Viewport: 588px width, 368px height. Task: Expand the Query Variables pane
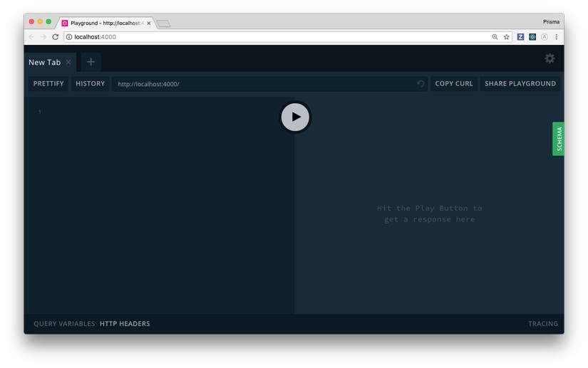pyautogui.click(x=64, y=324)
